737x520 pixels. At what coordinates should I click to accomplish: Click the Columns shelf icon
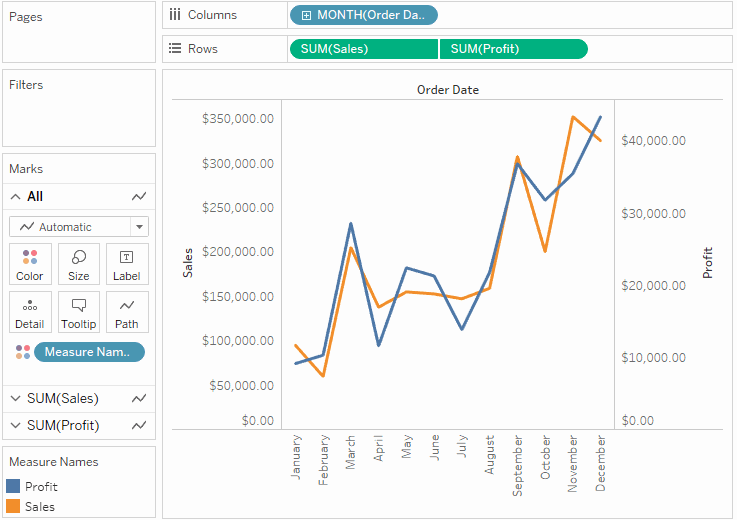coord(175,15)
